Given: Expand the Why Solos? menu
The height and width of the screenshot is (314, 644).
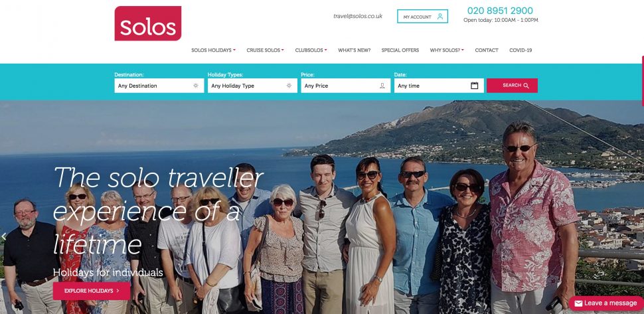Looking at the screenshot, I should (447, 50).
